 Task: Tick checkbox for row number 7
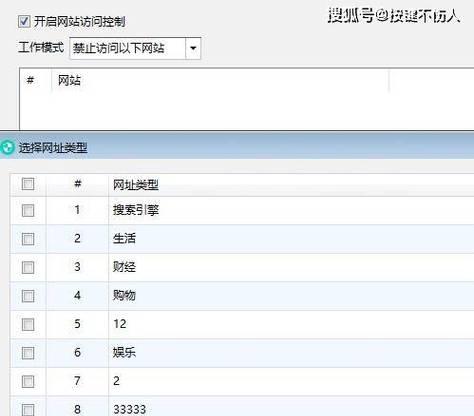pos(28,381)
